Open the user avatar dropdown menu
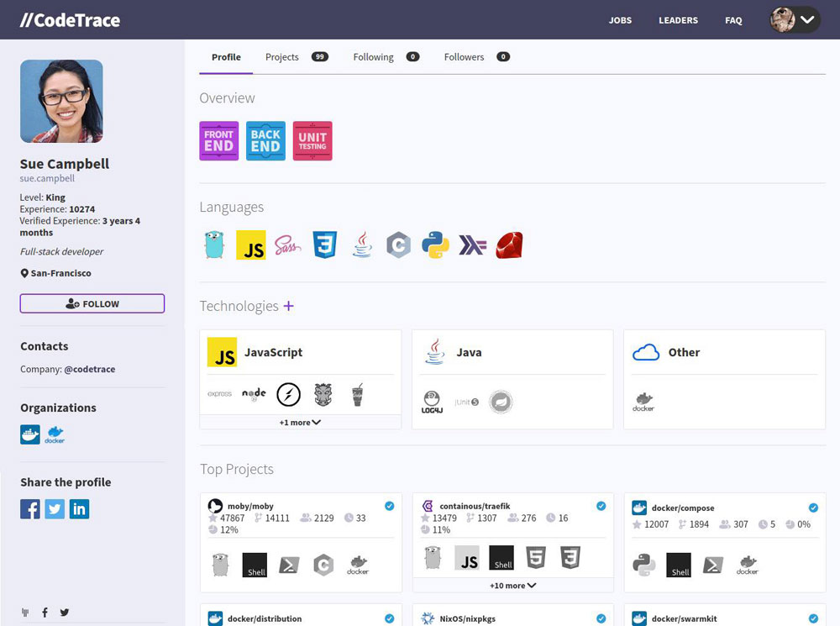 795,20
